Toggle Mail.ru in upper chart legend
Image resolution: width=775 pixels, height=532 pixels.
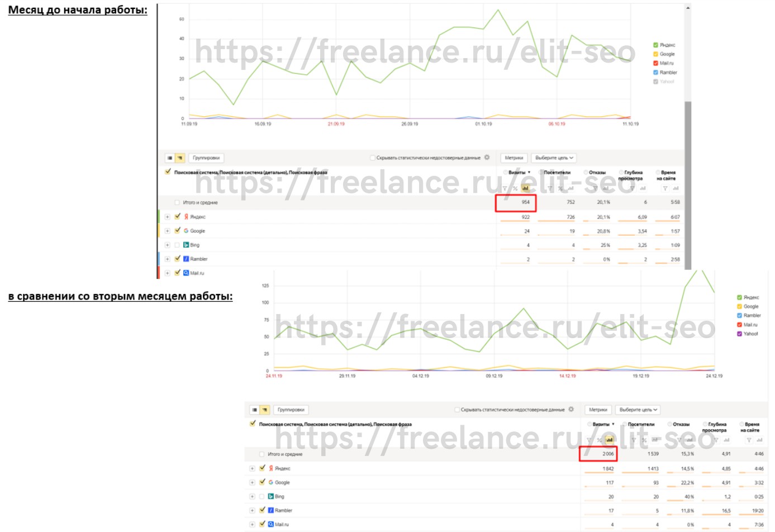click(x=656, y=63)
